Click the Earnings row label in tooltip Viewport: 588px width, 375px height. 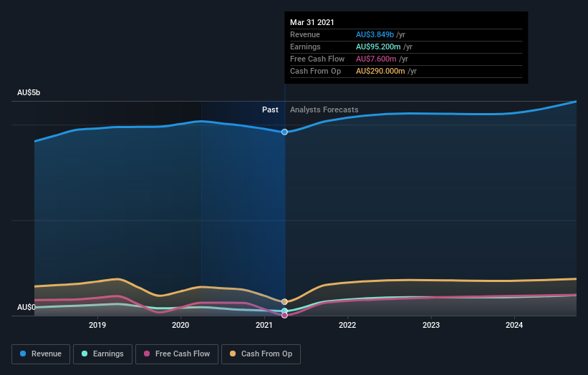point(305,47)
